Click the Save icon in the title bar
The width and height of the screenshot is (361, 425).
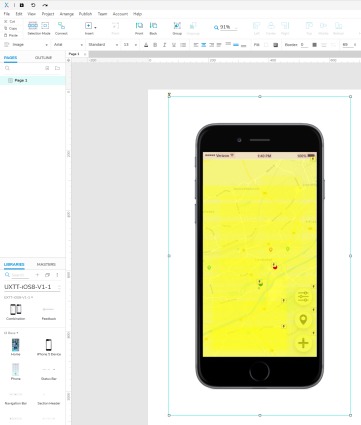click(x=22, y=5)
